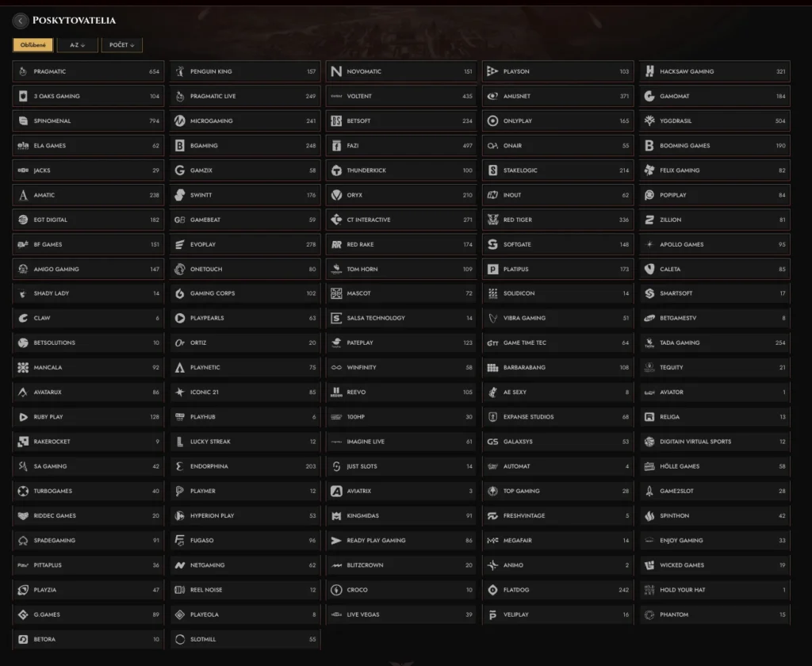Open the Barbarabang provider
The height and width of the screenshot is (666, 812).
coord(558,367)
